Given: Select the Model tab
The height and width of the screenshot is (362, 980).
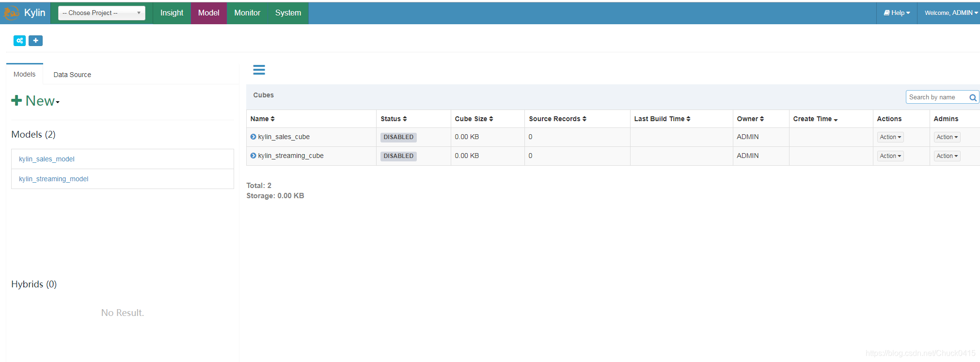Looking at the screenshot, I should coord(208,13).
